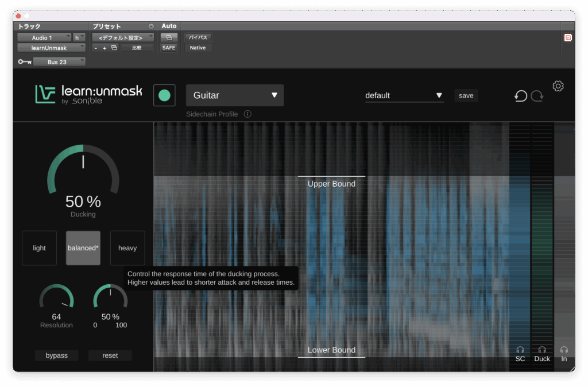
Task: Click the learn:unmask by sonible logo
Action: [x=88, y=95]
